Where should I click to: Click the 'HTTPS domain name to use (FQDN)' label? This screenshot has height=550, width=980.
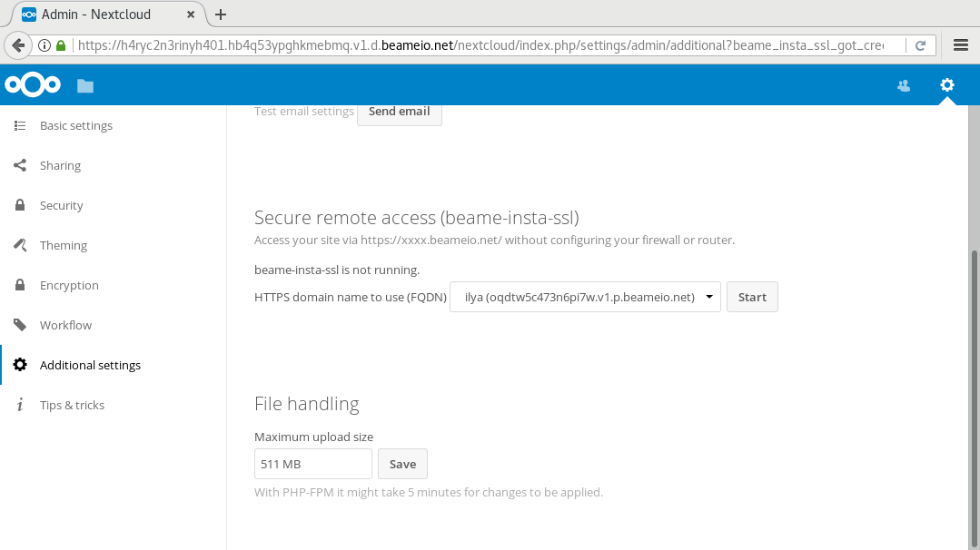tap(351, 297)
